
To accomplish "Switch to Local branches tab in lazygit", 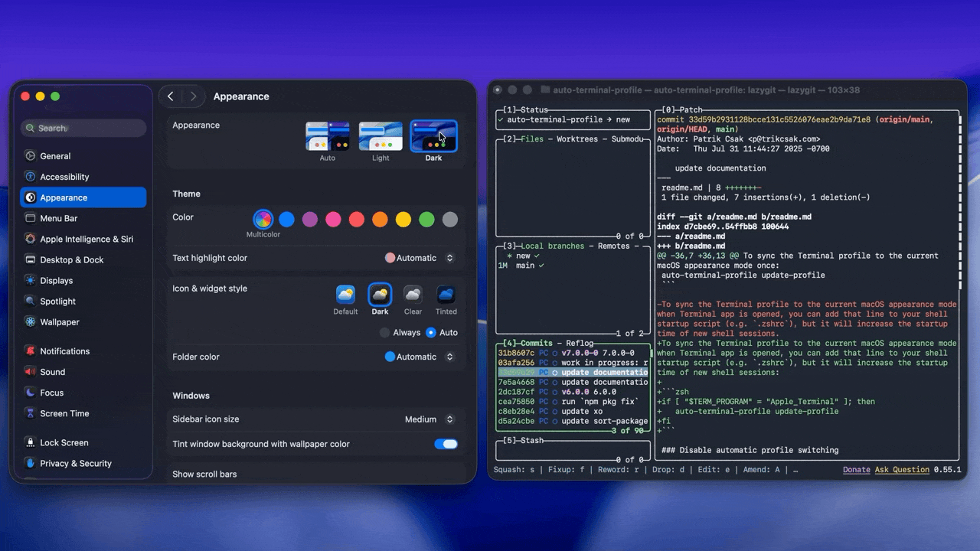I will pos(552,246).
